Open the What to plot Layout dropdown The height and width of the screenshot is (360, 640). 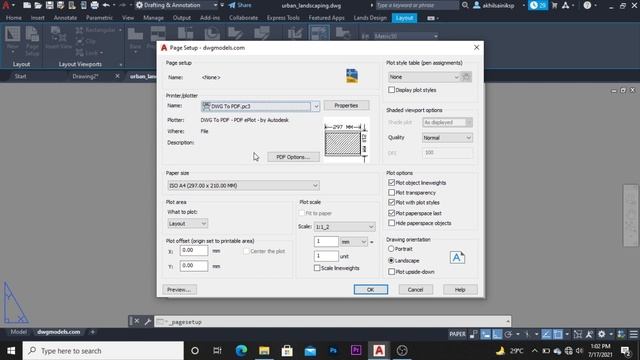click(x=187, y=223)
